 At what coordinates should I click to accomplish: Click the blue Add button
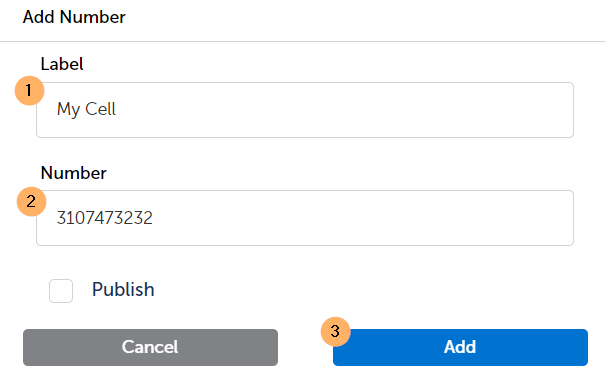[x=460, y=347]
